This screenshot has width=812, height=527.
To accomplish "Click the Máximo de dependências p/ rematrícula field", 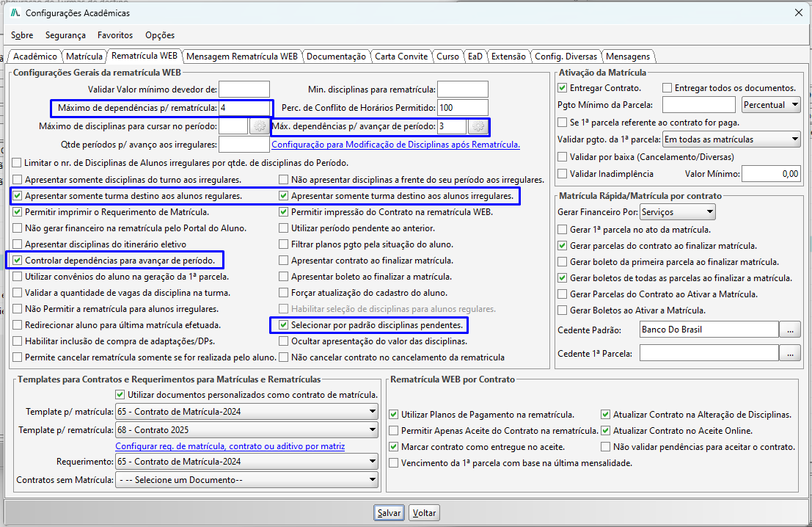I will [245, 108].
